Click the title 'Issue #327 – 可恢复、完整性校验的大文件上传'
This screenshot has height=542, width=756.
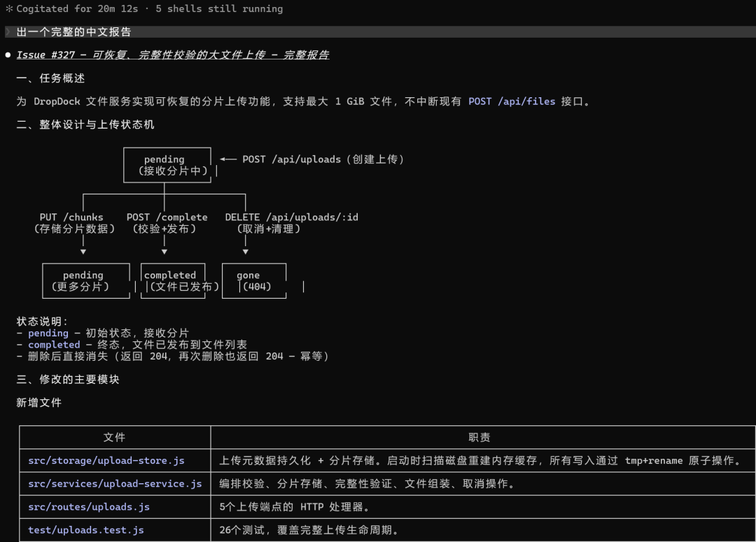tap(141, 55)
